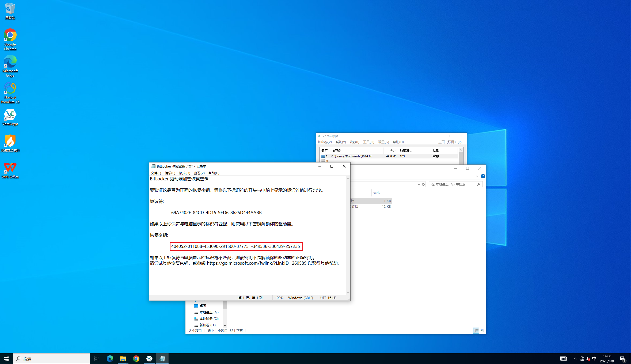
Task: Open the Recycle Bin desktop icon
Action: pos(10,11)
